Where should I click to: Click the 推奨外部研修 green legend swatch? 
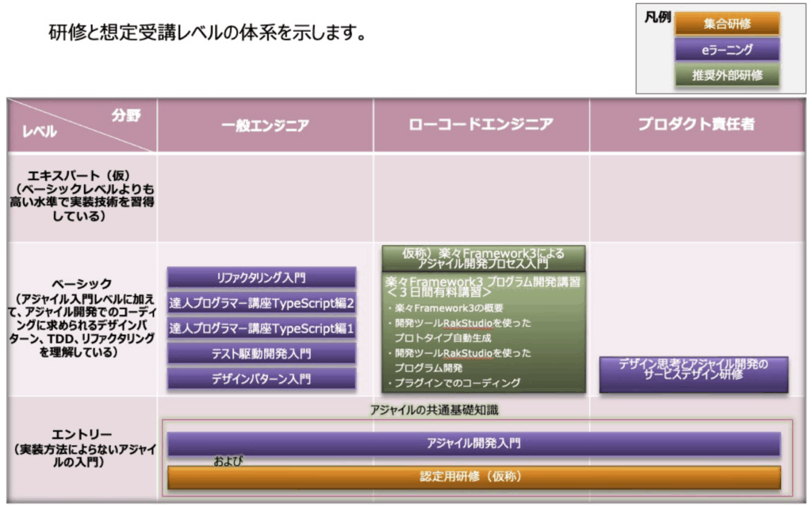(x=726, y=75)
